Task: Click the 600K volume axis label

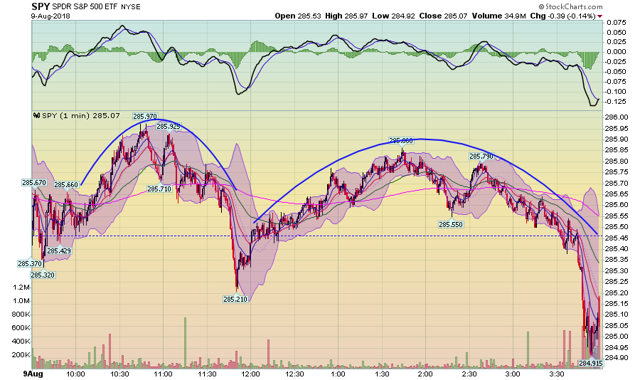Action: pyautogui.click(x=21, y=328)
